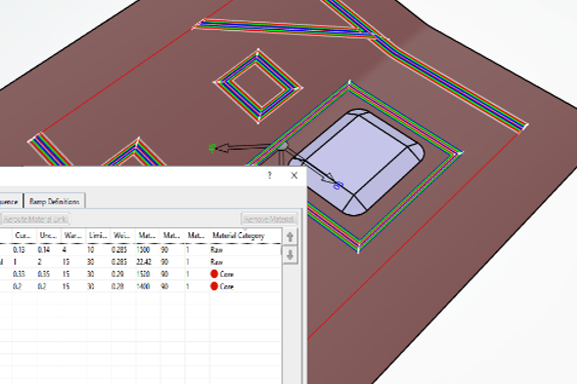Select the cell with value 1400
This screenshot has height=384, width=577.
point(143,286)
